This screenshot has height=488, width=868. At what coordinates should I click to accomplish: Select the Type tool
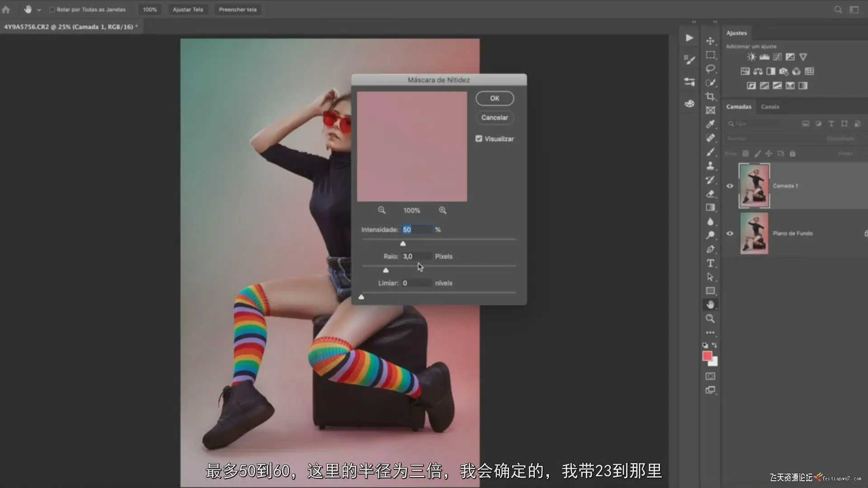[x=710, y=263]
